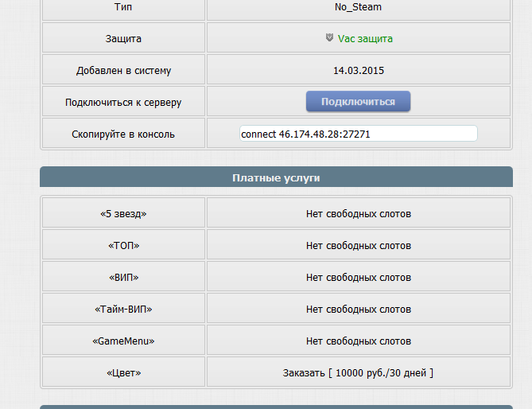Image resolution: width=532 pixels, height=409 pixels.
Task: Click the «Цвет» service name
Action: (x=123, y=373)
